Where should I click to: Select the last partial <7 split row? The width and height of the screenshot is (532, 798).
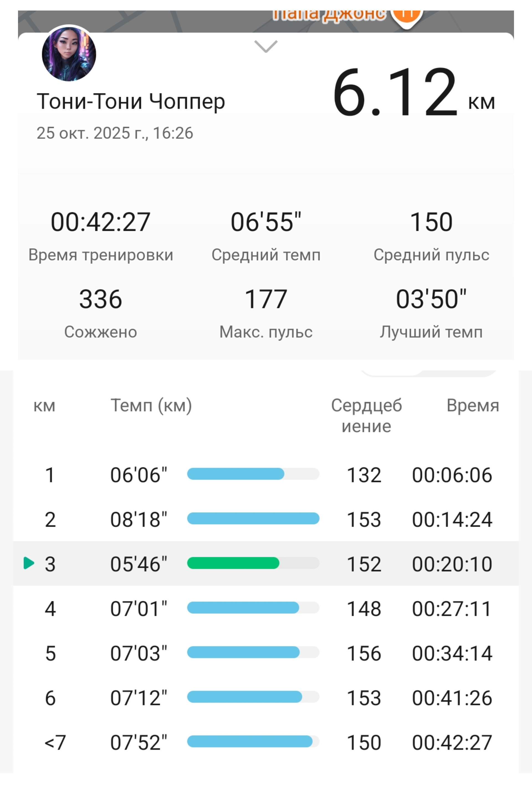coord(266,742)
